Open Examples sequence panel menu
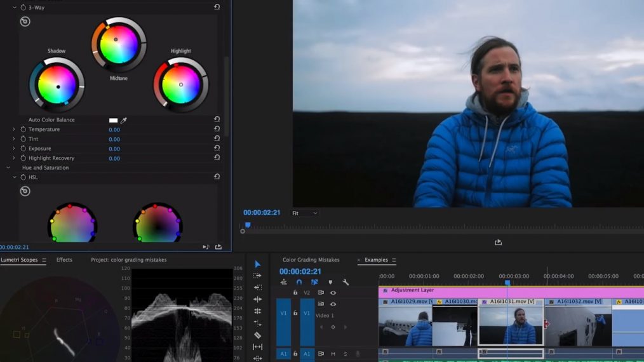Screen dimensions: 644x362 point(394,260)
